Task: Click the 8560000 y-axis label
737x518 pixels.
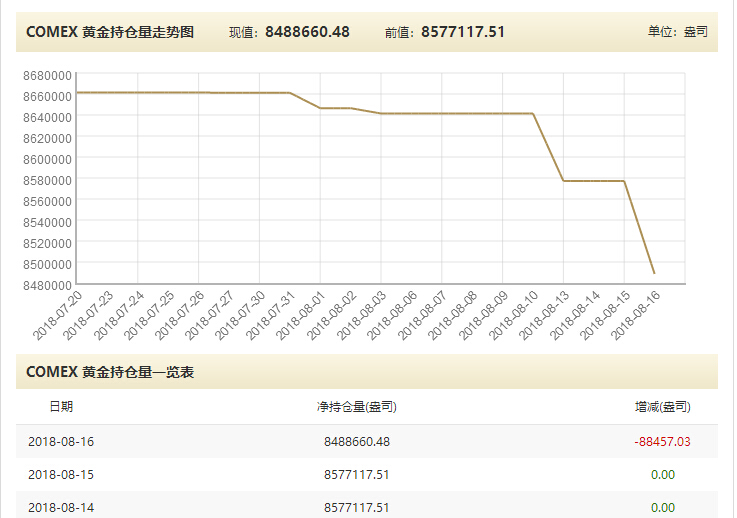Action: tap(47, 202)
